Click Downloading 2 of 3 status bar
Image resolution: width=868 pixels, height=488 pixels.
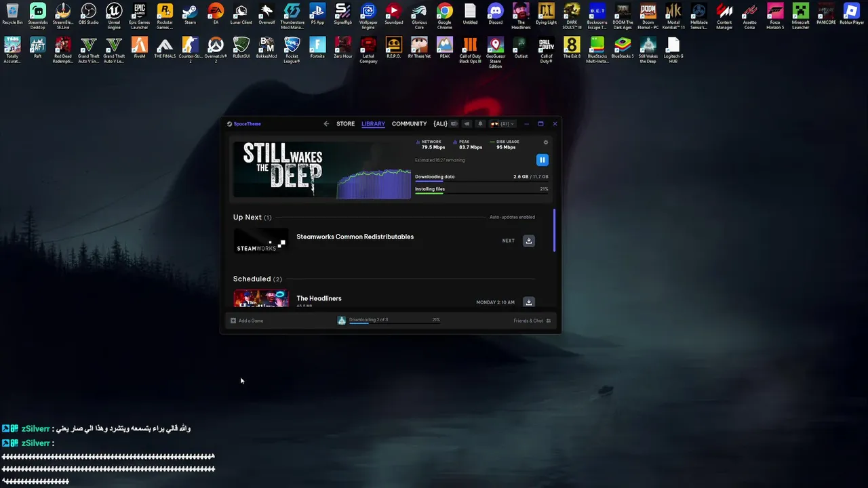tap(389, 320)
